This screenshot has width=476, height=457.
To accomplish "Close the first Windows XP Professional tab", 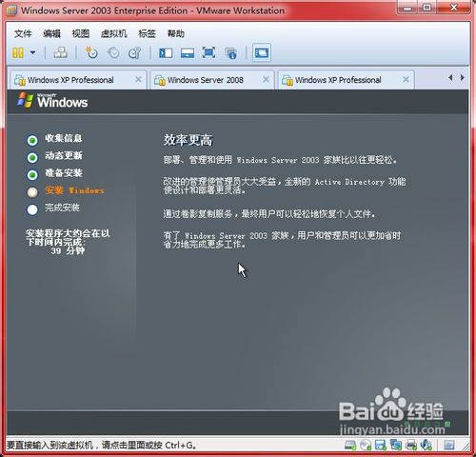I will [138, 80].
